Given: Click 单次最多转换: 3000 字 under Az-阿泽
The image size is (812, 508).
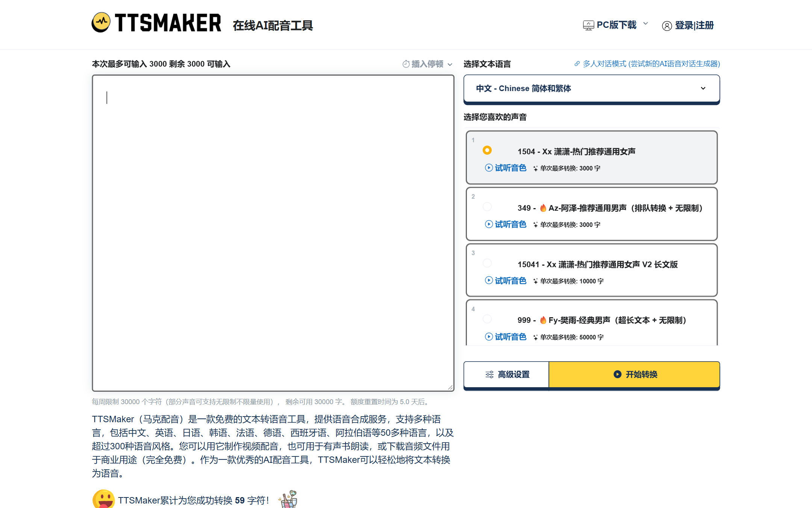Looking at the screenshot, I should (570, 225).
